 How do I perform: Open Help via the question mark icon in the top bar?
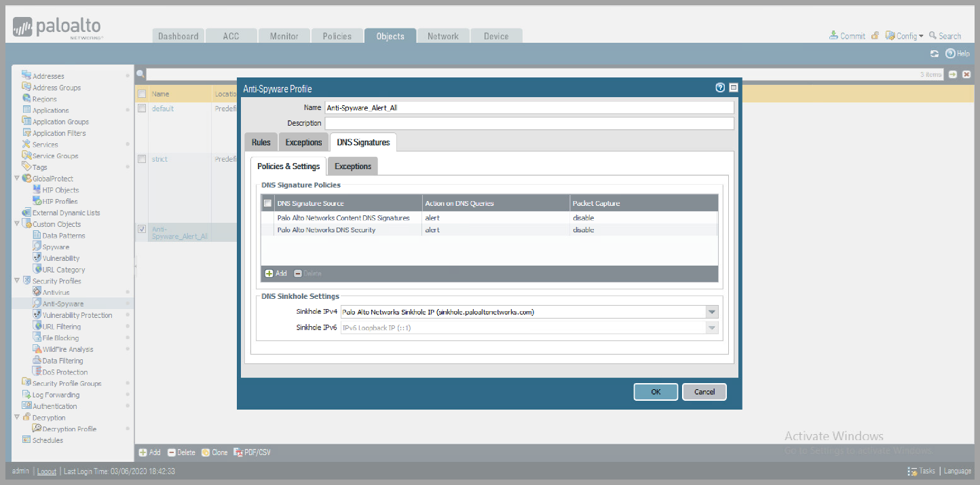tap(950, 54)
